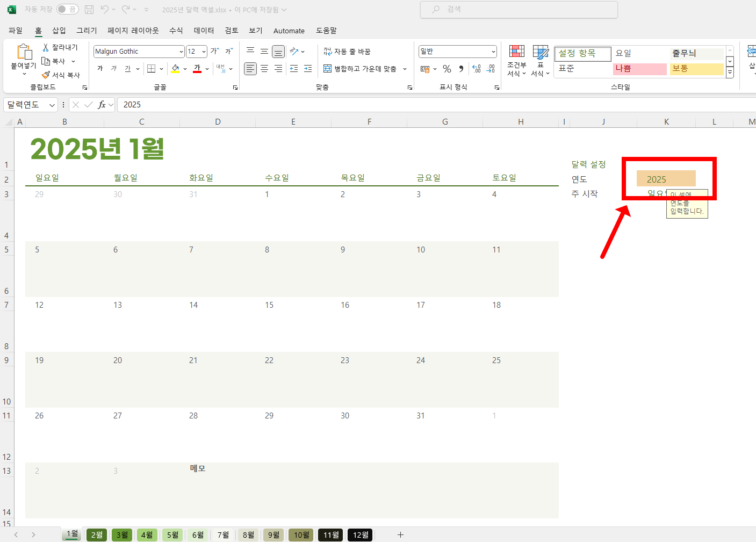Apply italic formatting icon

pyautogui.click(x=114, y=68)
